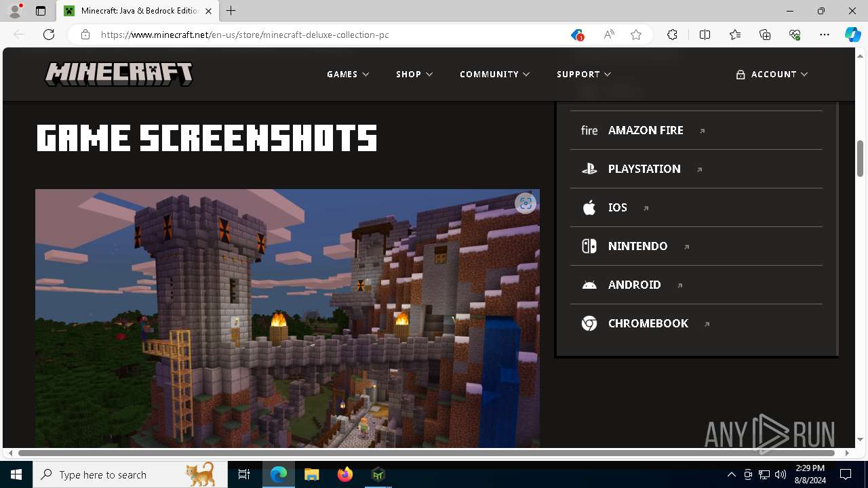868x488 pixels.
Task: Click the Minecraft logo in site header
Action: 119,74
